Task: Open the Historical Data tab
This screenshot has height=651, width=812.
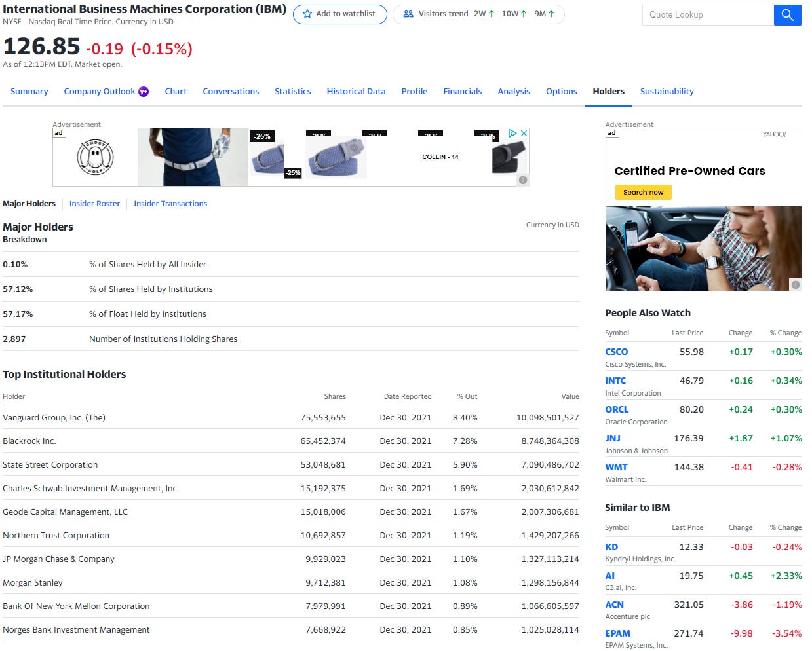Action: click(356, 92)
